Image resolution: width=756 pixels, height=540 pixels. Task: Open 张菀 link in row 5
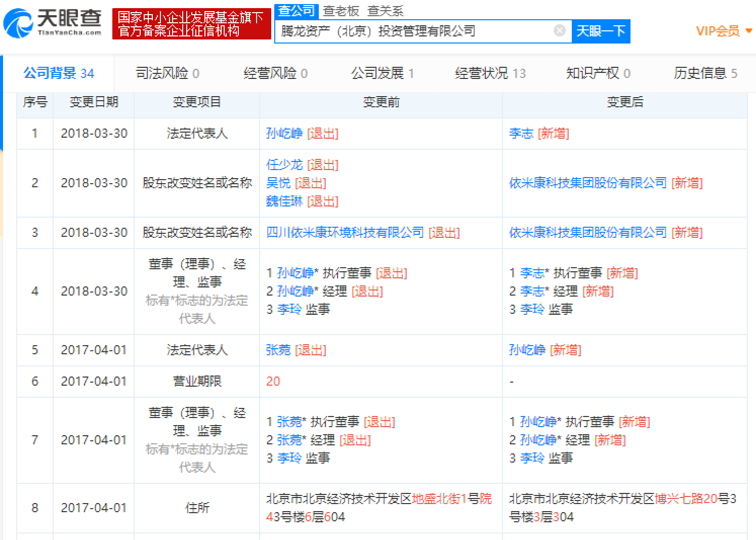(x=278, y=350)
